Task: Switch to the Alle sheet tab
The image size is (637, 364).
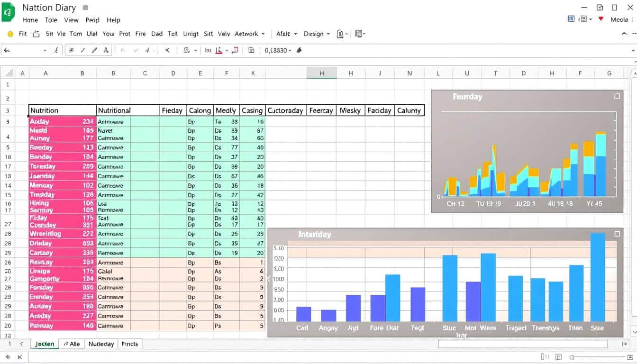Action: [72, 344]
